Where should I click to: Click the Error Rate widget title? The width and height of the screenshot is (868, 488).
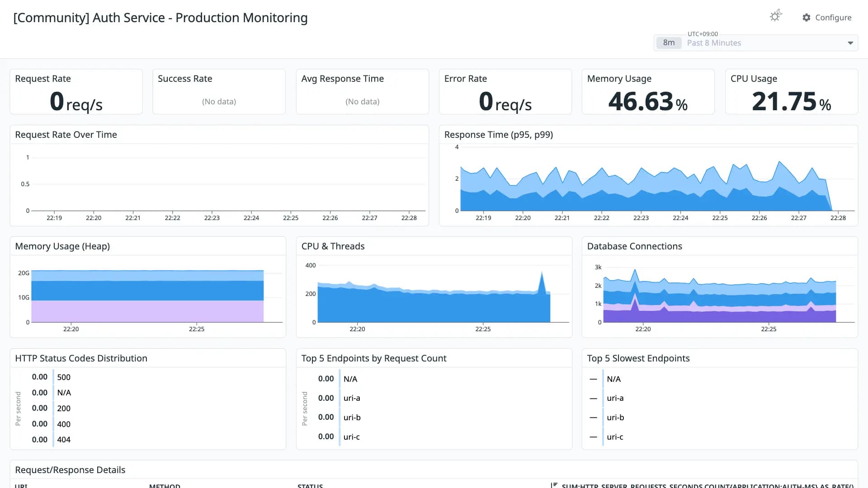(466, 79)
